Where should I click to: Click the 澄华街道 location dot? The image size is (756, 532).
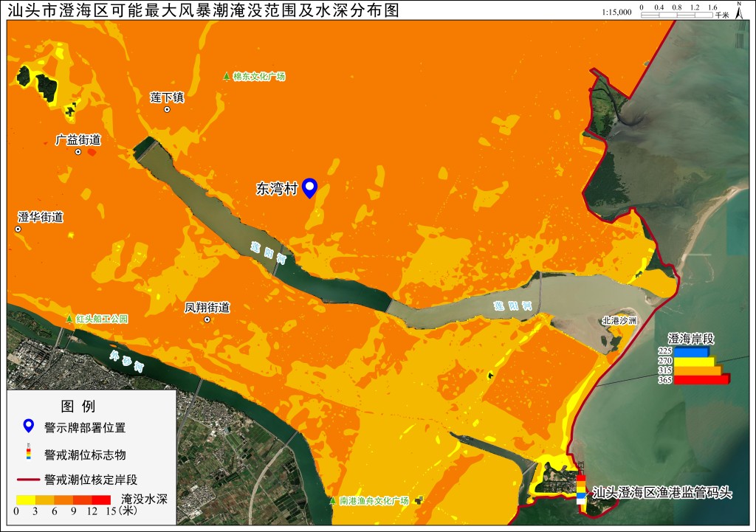coord(18,229)
